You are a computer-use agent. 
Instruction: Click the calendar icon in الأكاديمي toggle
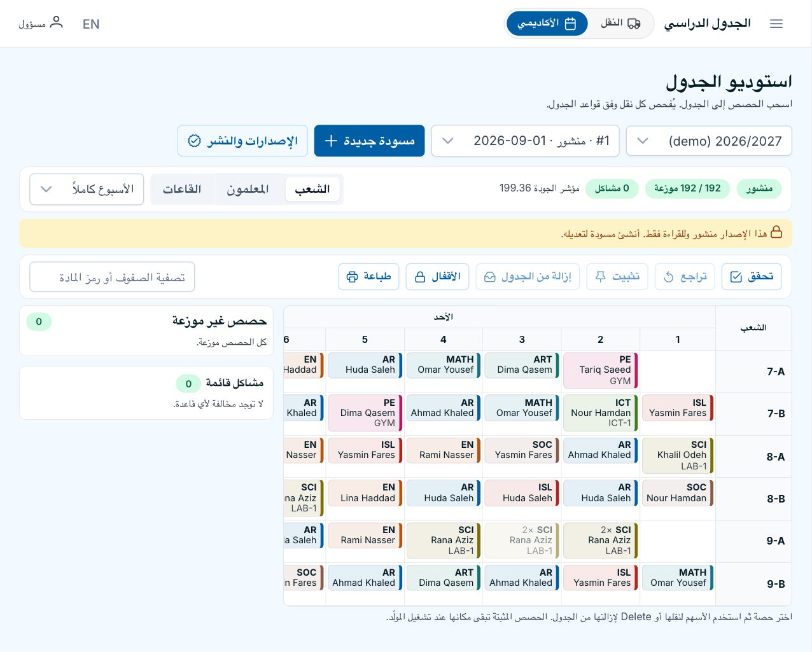coord(571,24)
